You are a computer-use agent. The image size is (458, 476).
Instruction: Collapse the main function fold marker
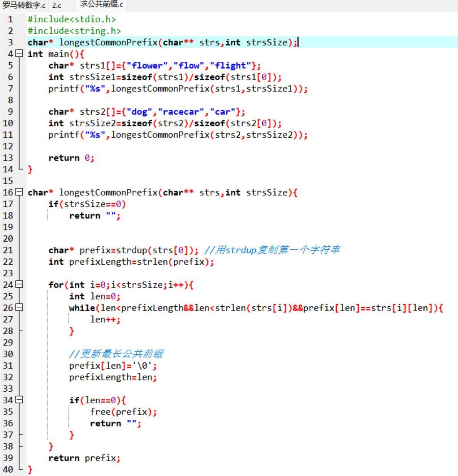coord(19,54)
